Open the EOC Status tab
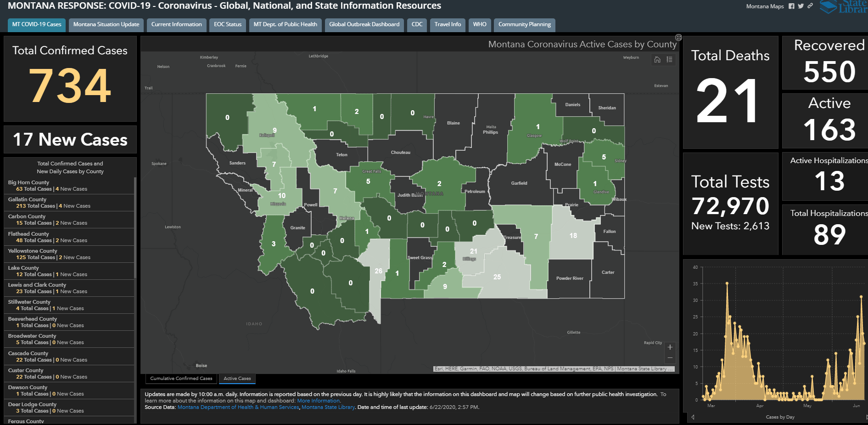 tap(228, 25)
